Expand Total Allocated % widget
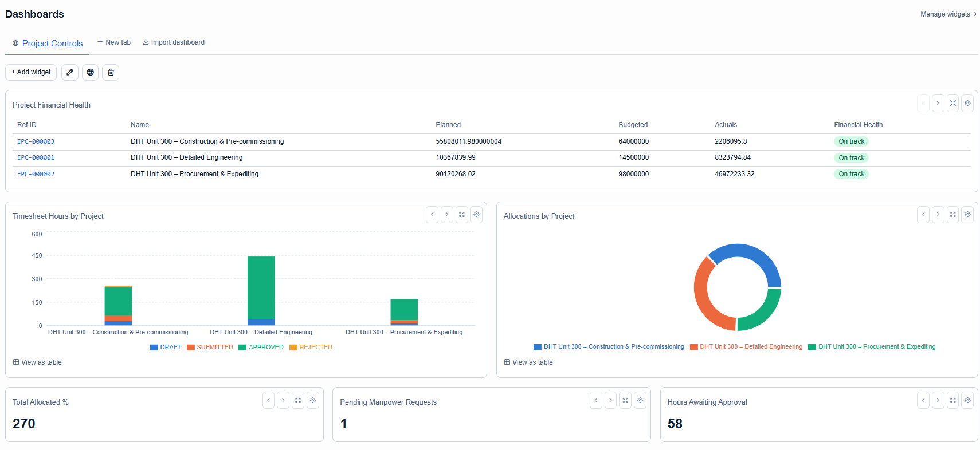The height and width of the screenshot is (450, 980). 298,400
